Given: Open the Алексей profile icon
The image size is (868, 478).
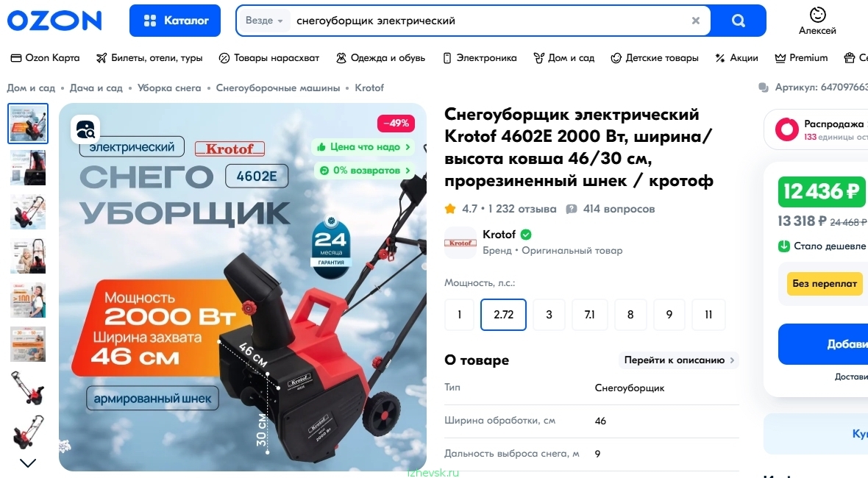Looking at the screenshot, I should [x=817, y=15].
